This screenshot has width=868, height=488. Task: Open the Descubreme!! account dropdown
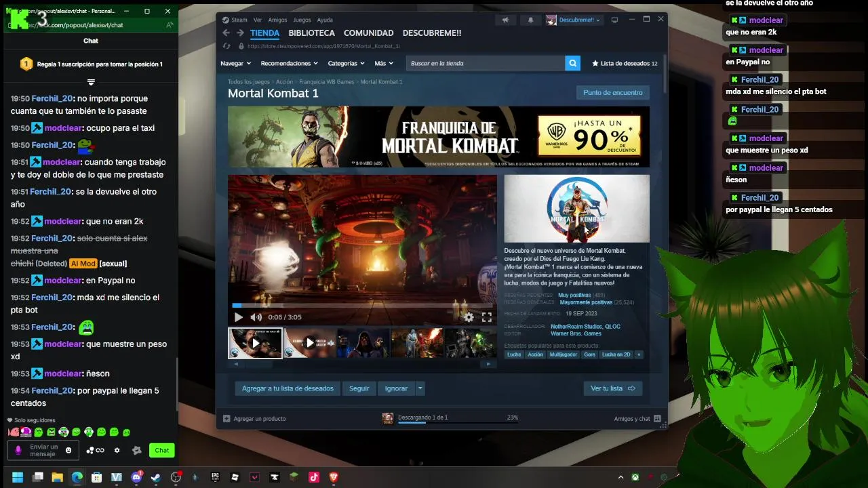point(574,20)
